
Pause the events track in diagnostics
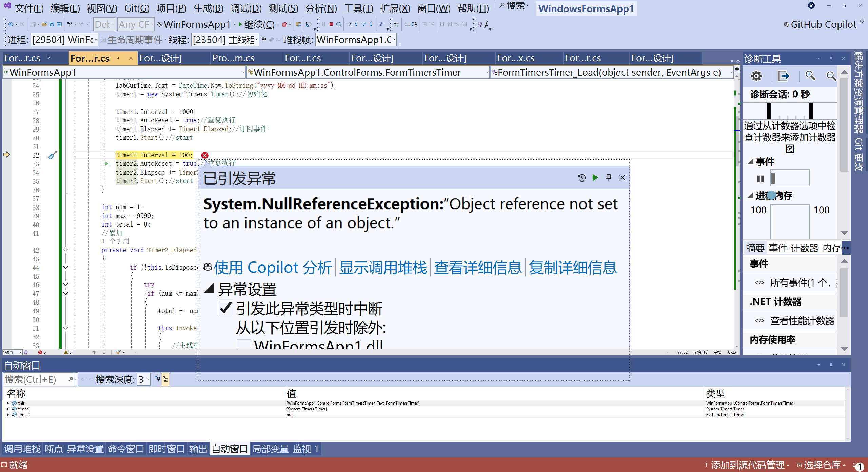coord(761,179)
